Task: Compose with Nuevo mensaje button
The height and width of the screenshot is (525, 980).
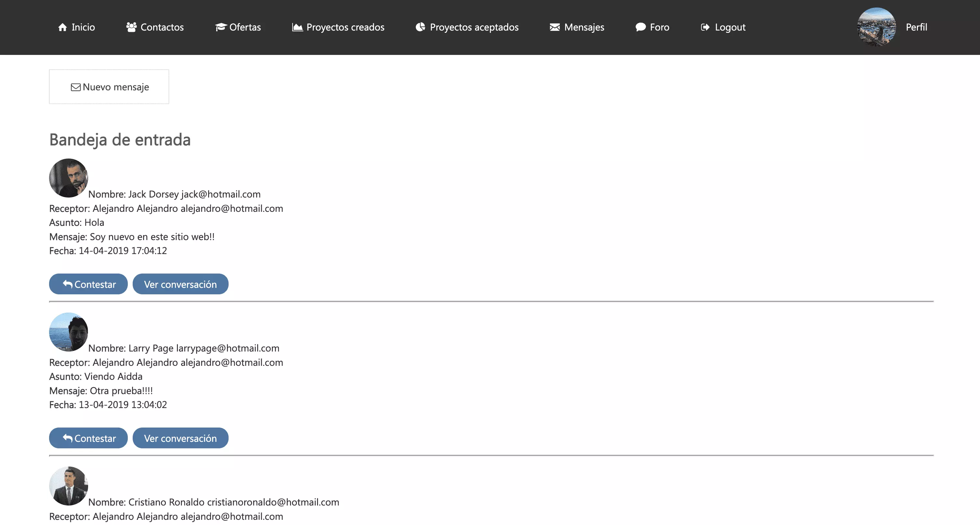Action: click(x=109, y=87)
